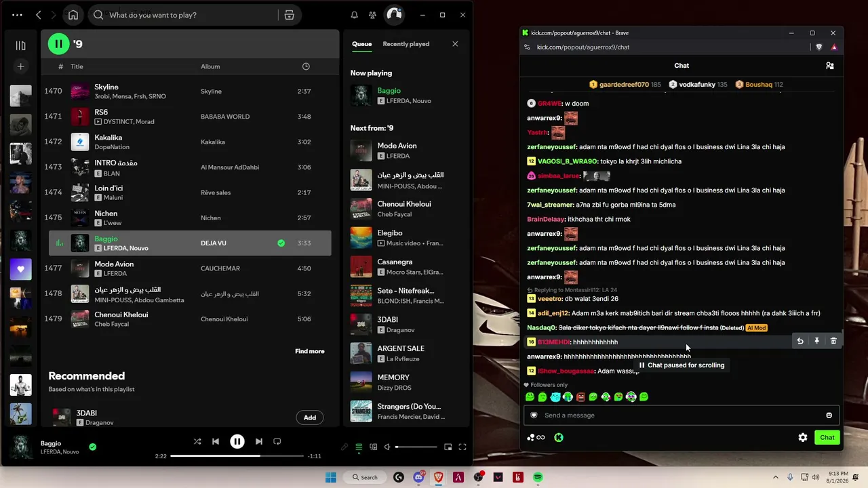Toggle shuffle in the Spotify player
Screen dimensions: 868x488
pyautogui.click(x=197, y=441)
